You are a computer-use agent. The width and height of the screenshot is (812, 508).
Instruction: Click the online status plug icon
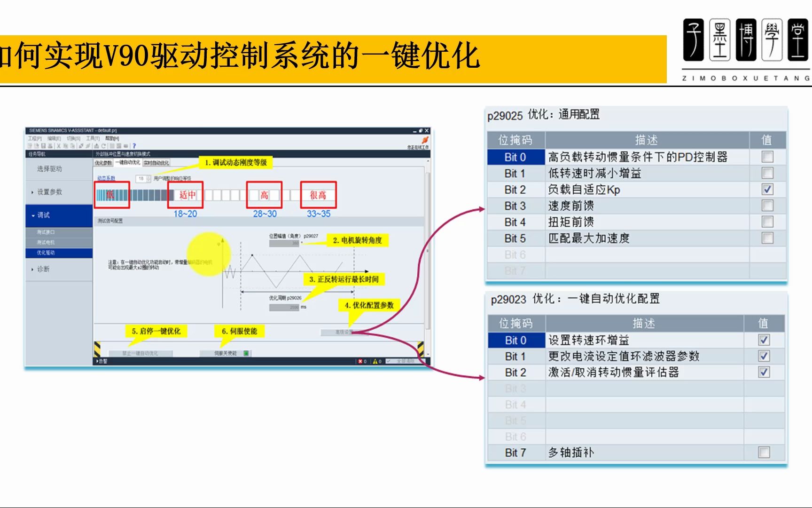pyautogui.click(x=425, y=140)
